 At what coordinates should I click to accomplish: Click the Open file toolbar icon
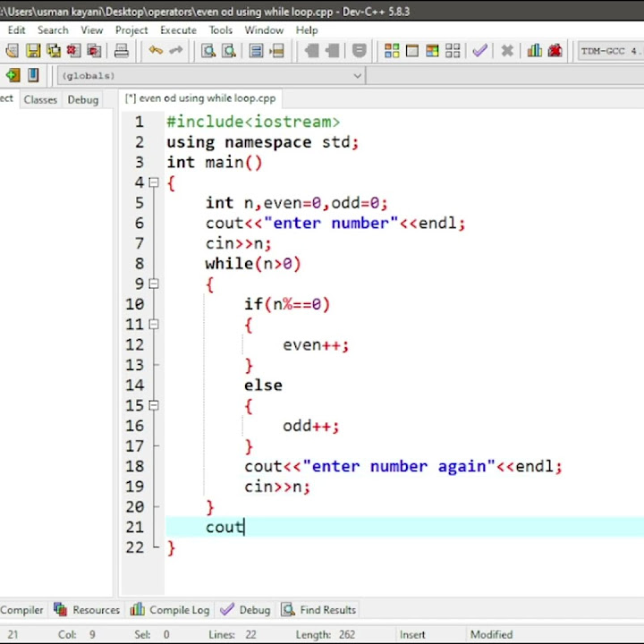click(x=13, y=51)
